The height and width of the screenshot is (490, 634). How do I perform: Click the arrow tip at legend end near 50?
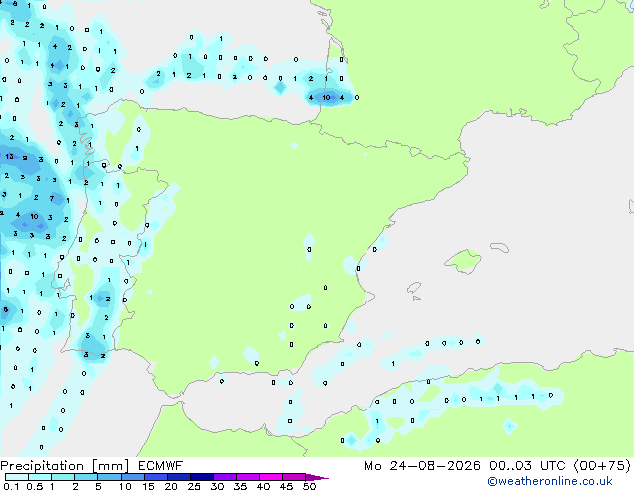tap(318, 477)
